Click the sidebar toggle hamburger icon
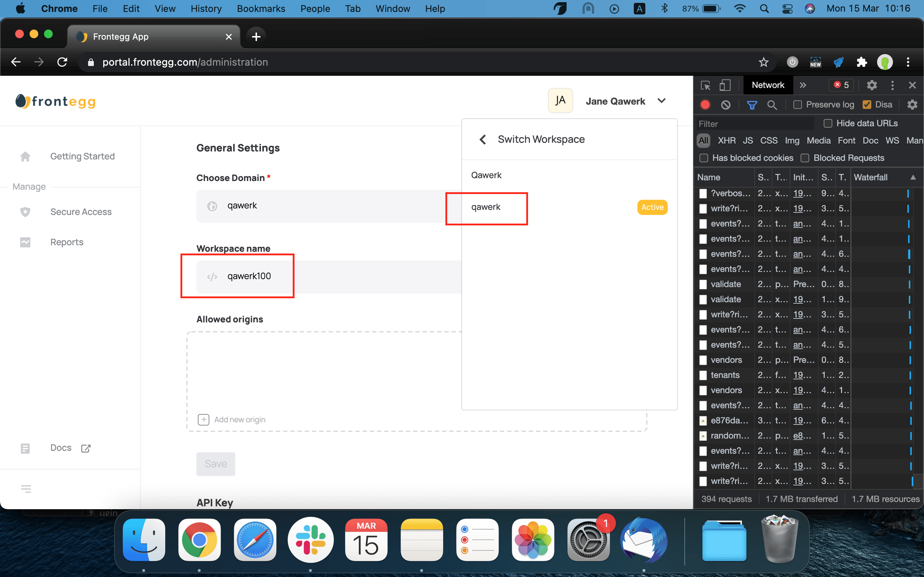Screen dimensions: 924x577 (x=26, y=489)
